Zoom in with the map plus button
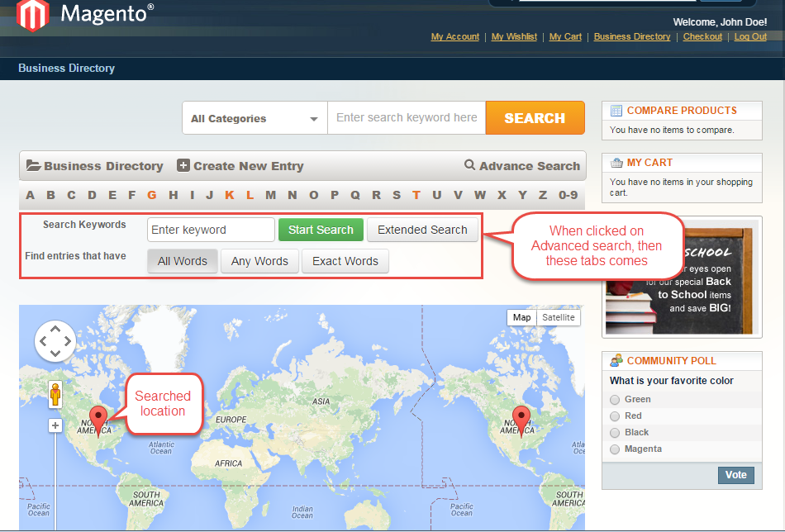The image size is (785, 532). [x=55, y=425]
